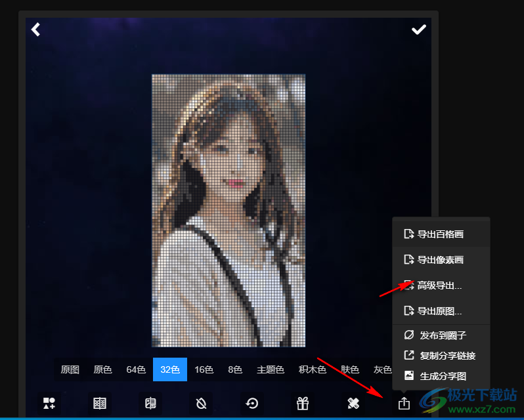Click the back arrow icon
This screenshot has height=420, width=524.
36,30
